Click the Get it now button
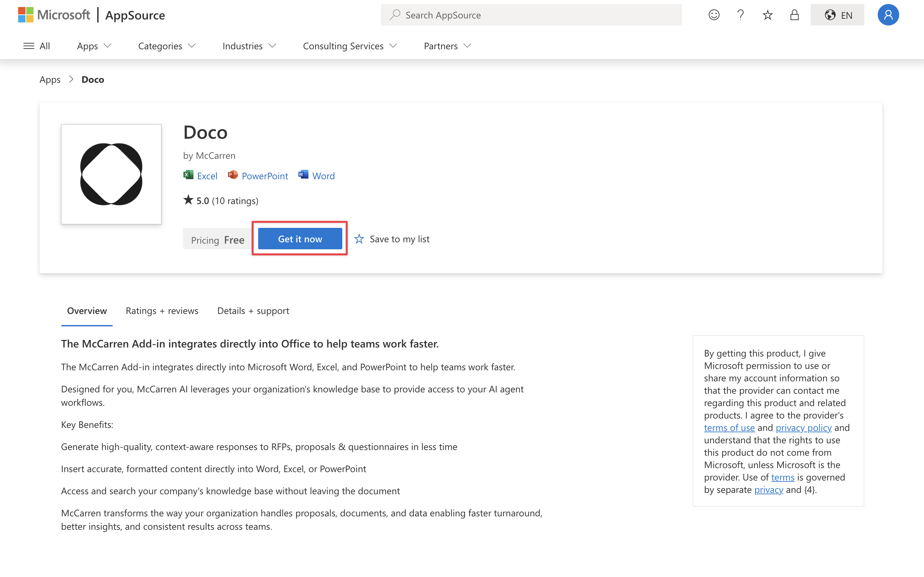The width and height of the screenshot is (924, 577). click(x=299, y=239)
